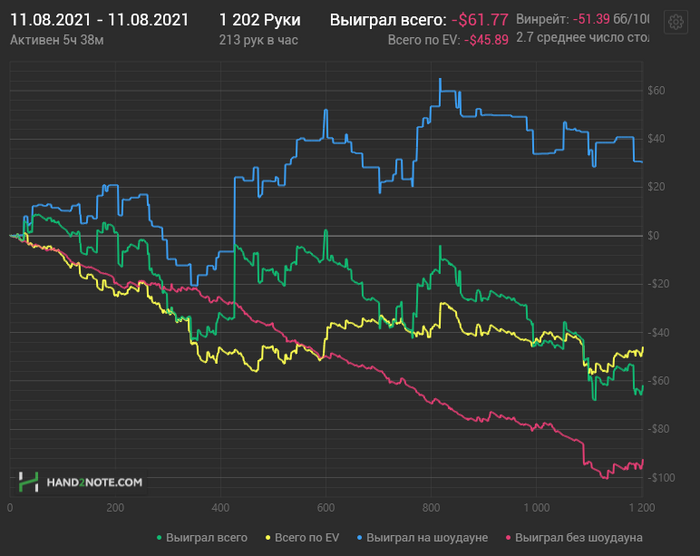Click the 'Активен 5ч 38м' text
This screenshot has height=556, width=700.
[57, 40]
